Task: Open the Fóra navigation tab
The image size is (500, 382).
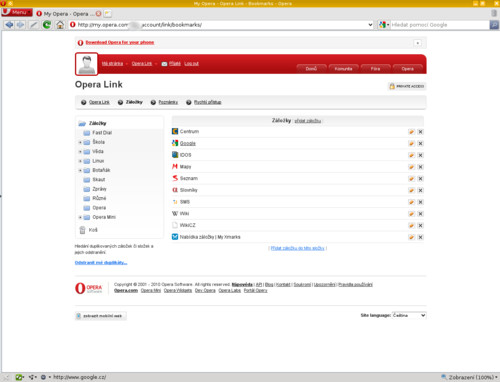Action: tap(375, 69)
